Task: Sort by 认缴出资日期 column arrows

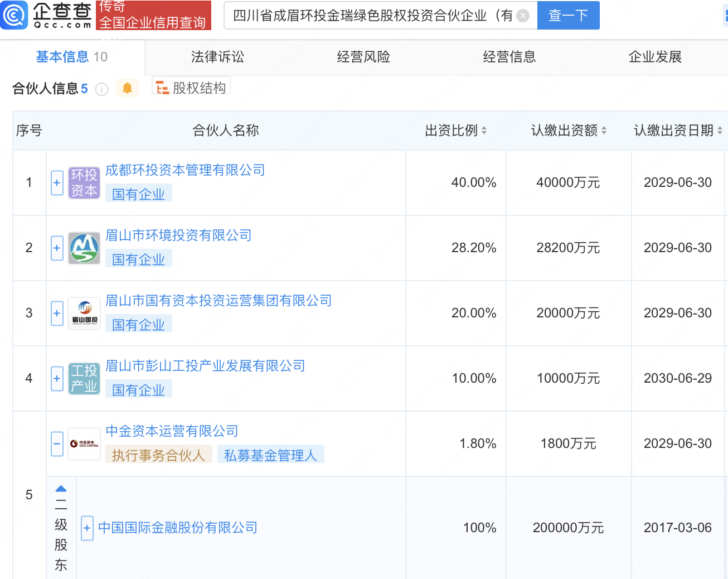Action: [720, 131]
